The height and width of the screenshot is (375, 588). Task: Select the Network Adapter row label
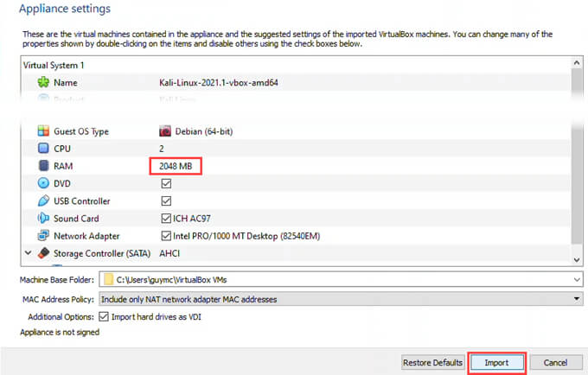86,236
